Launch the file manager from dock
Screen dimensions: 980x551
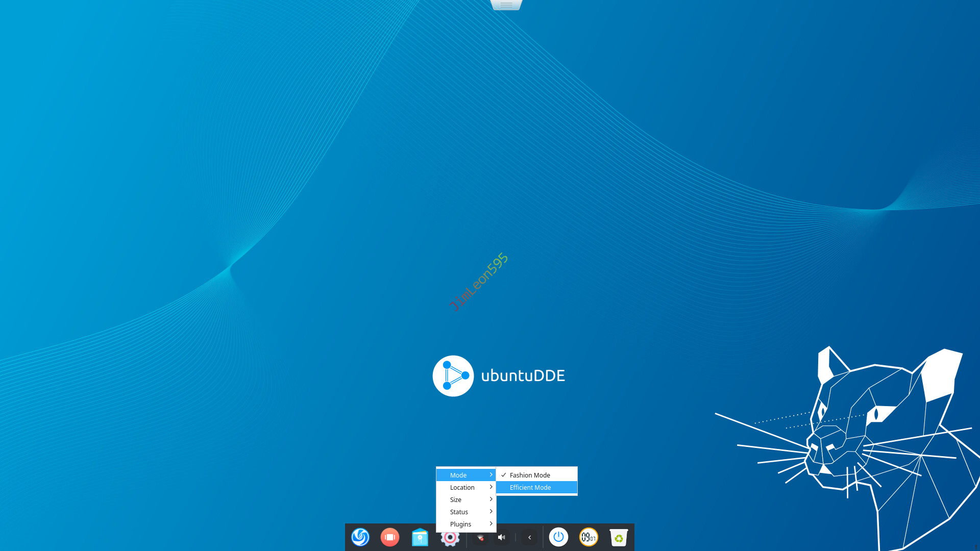pyautogui.click(x=420, y=537)
